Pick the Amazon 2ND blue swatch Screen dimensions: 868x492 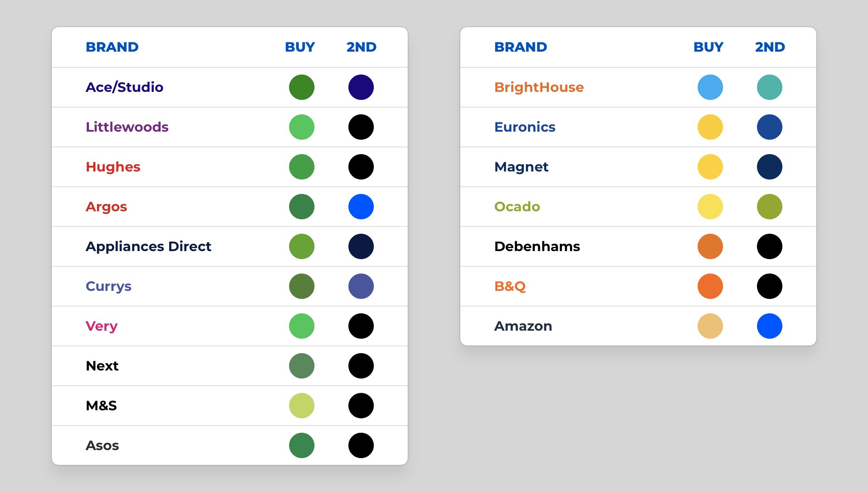(x=769, y=326)
